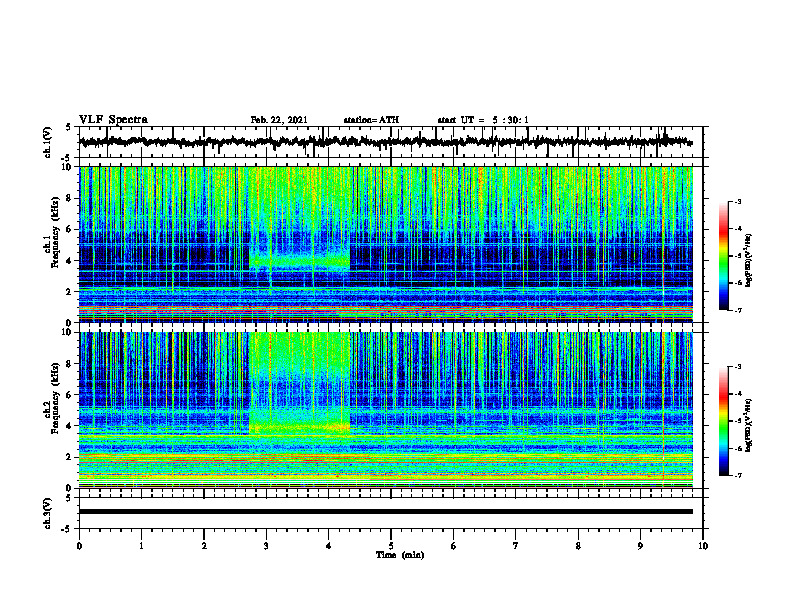Click the ch.1 voltage waveform trace

tap(385, 142)
